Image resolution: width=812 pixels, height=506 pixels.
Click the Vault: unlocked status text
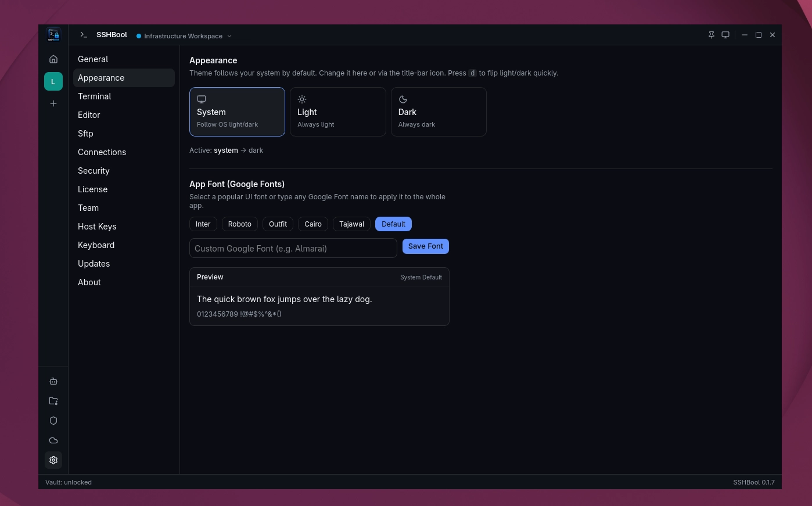(69, 482)
